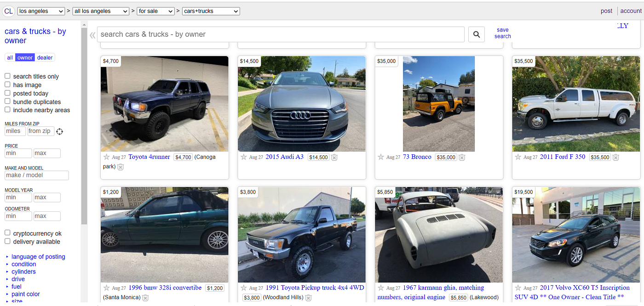
Task: Star the 1991 Toyota Pickup listing
Action: click(244, 288)
